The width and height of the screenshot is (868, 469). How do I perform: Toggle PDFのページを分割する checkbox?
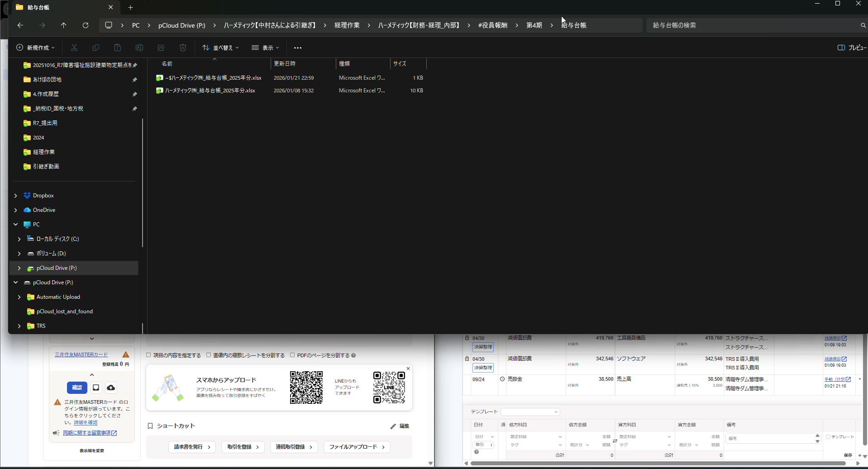point(292,355)
